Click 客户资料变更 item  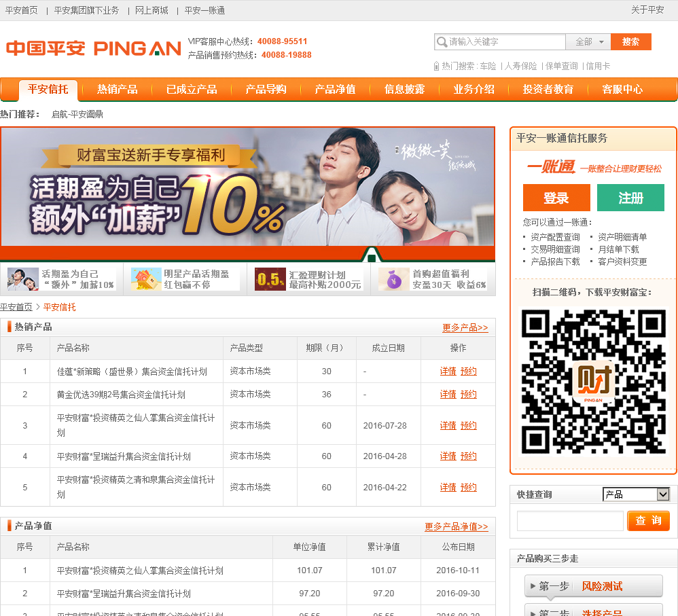coord(622,261)
